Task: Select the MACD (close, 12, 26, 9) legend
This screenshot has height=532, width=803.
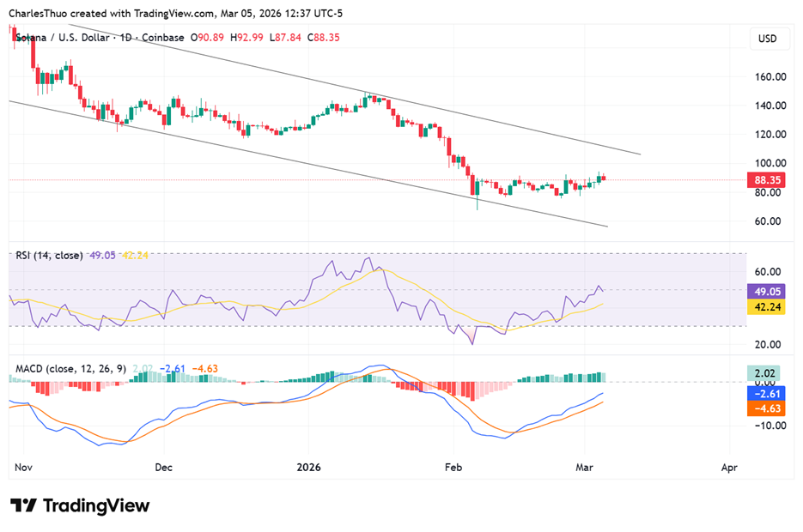Action: (70, 368)
